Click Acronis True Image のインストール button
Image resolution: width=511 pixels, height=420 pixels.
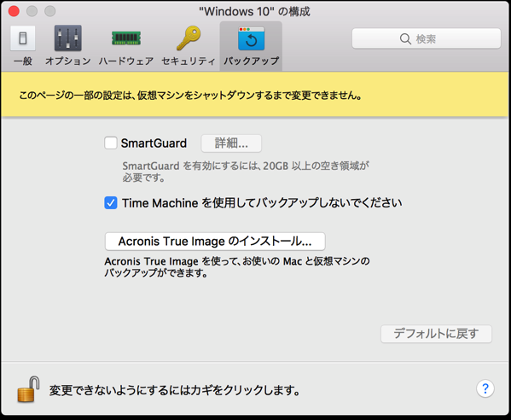tap(215, 242)
